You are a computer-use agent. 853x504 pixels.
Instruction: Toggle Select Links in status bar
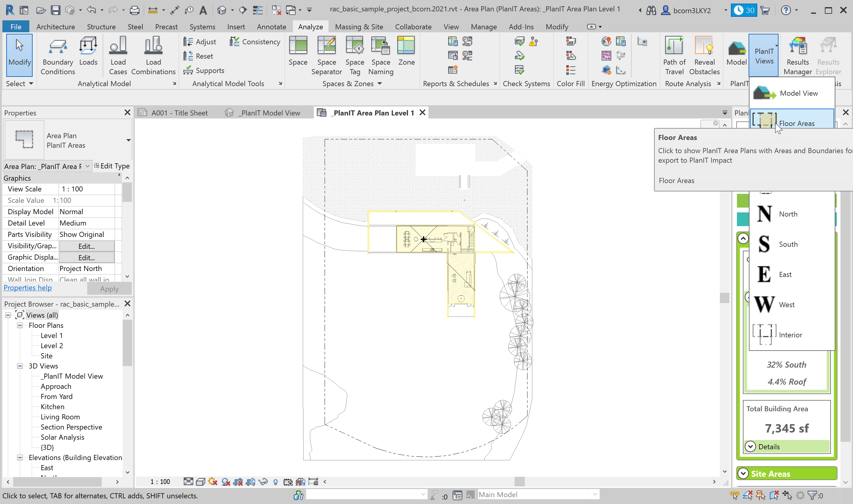[734, 496]
